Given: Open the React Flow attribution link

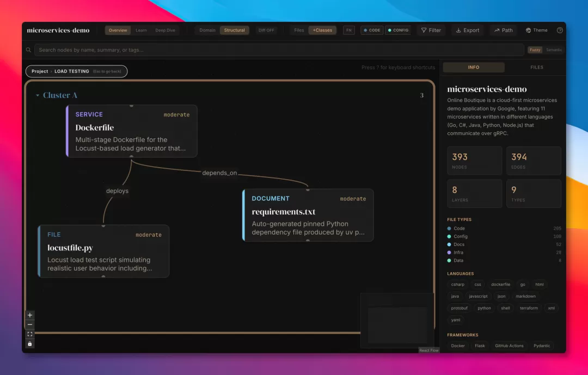Looking at the screenshot, I should [428, 351].
